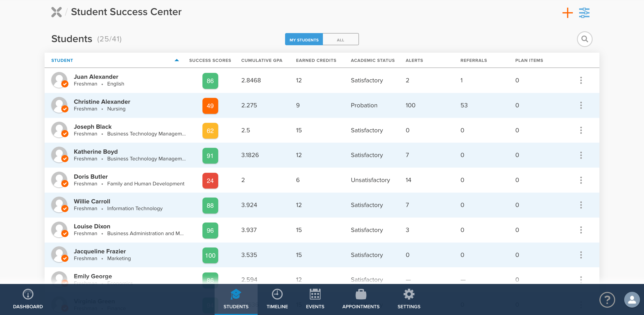This screenshot has width=644, height=315.
Task: Open Juan Alexander's row options menu
Action: pyautogui.click(x=581, y=80)
